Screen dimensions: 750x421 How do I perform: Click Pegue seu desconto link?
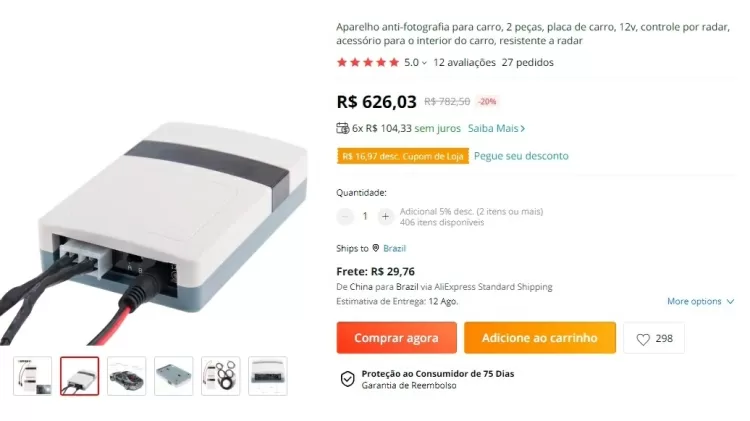pyautogui.click(x=521, y=156)
